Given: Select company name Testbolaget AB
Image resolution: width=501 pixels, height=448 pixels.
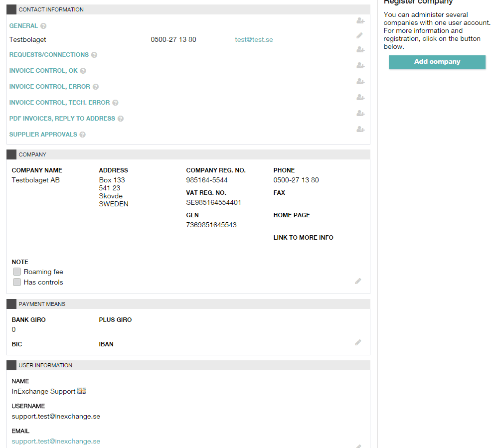Looking at the screenshot, I should click(x=36, y=180).
